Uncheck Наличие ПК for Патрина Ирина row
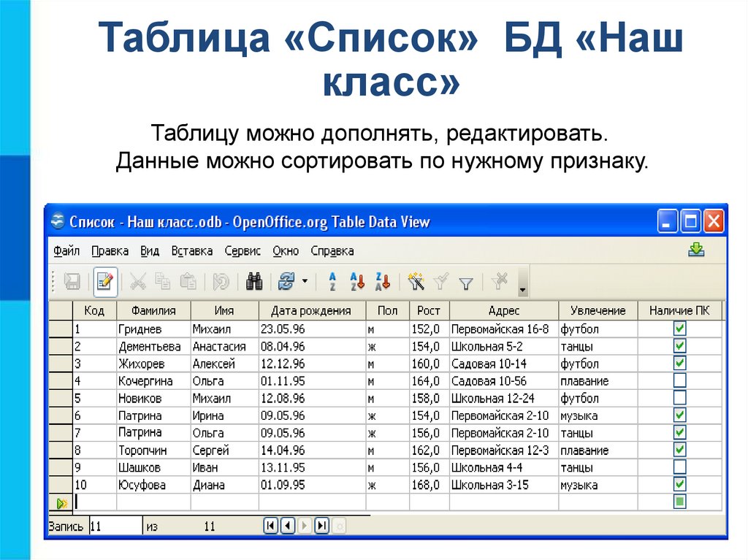The height and width of the screenshot is (560, 748). [x=680, y=415]
